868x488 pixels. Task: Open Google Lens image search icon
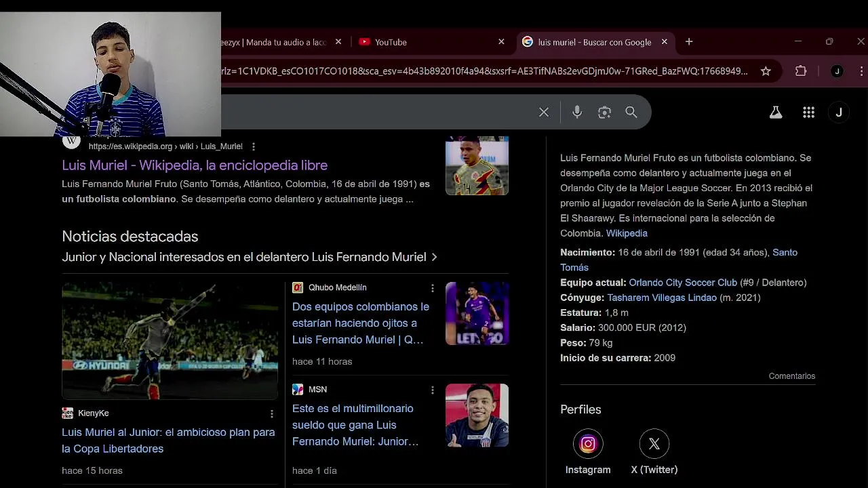pyautogui.click(x=604, y=113)
